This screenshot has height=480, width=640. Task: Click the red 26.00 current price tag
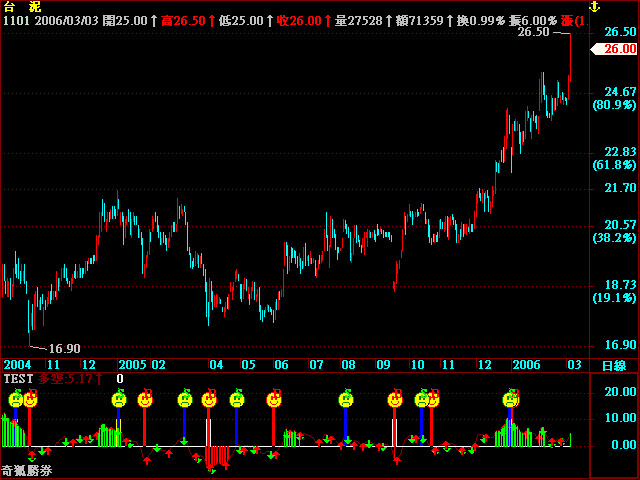click(619, 48)
